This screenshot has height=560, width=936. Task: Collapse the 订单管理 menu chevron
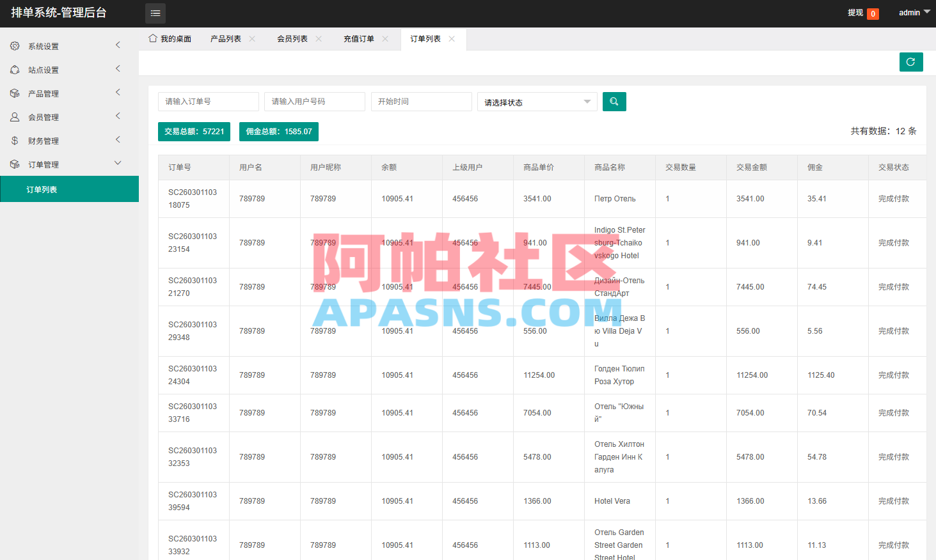point(118,163)
